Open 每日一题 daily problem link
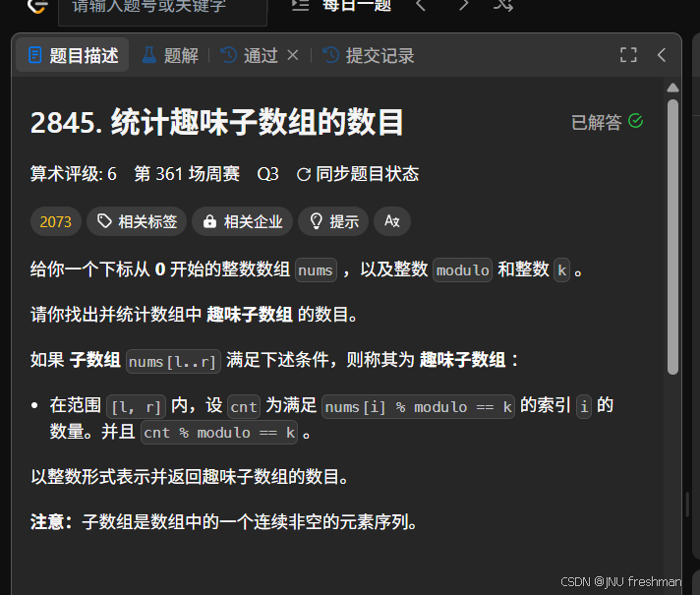Viewport: 700px width, 595px height. [357, 5]
